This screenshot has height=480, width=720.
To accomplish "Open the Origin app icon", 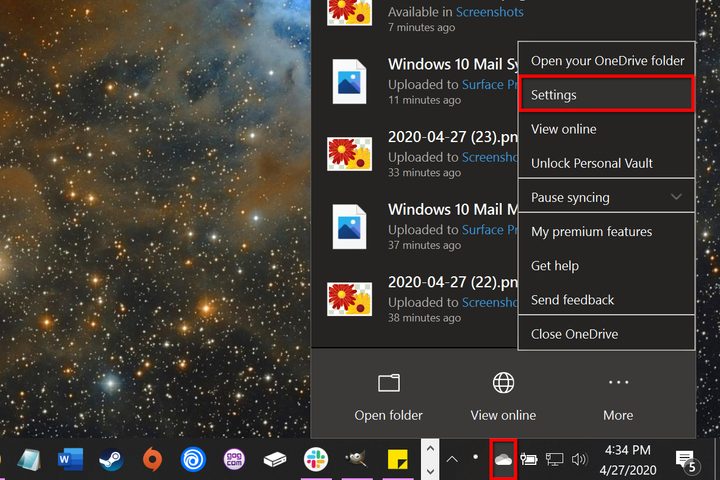I will tap(152, 459).
